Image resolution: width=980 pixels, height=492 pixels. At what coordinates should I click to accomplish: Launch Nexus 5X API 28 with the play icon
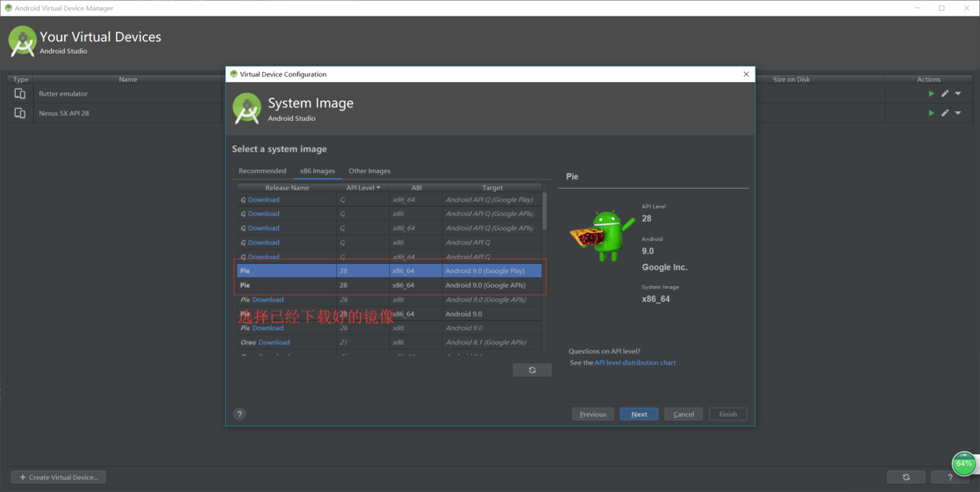931,113
